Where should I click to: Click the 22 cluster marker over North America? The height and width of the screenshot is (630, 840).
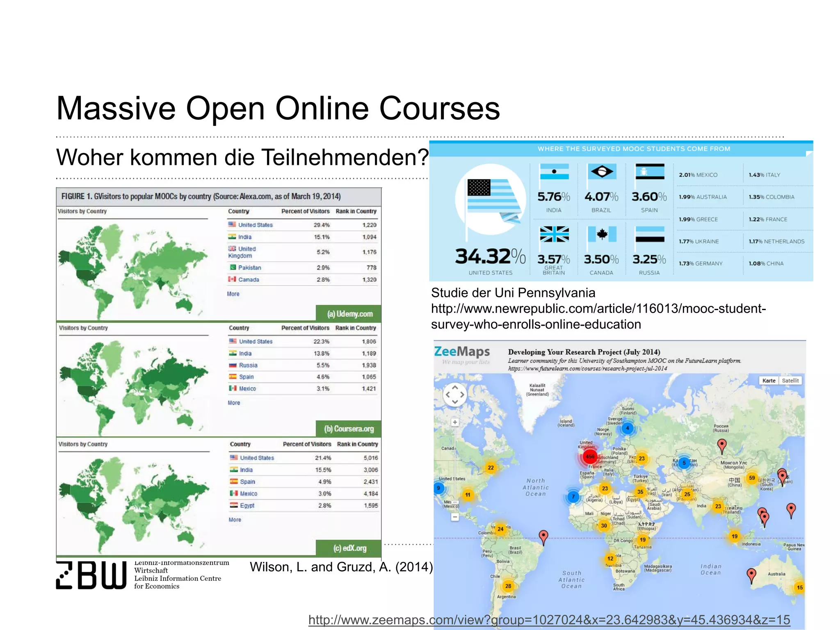(x=491, y=468)
